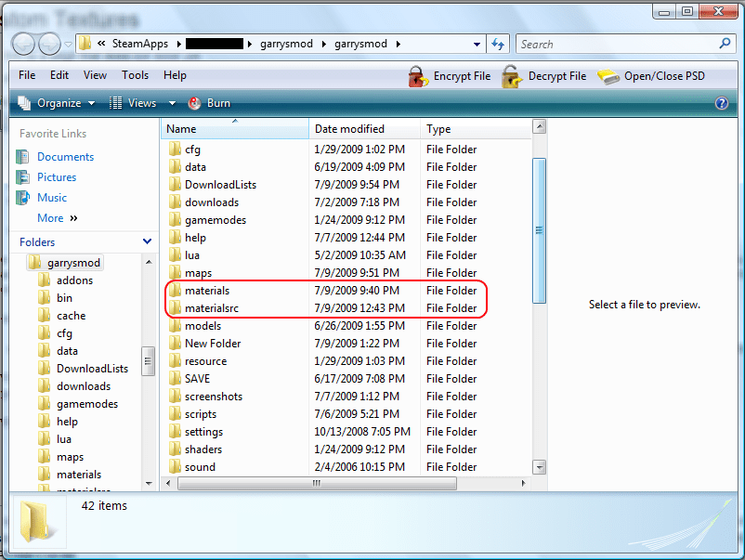
Task: Collapse the Folders pane chevron
Action: (148, 241)
